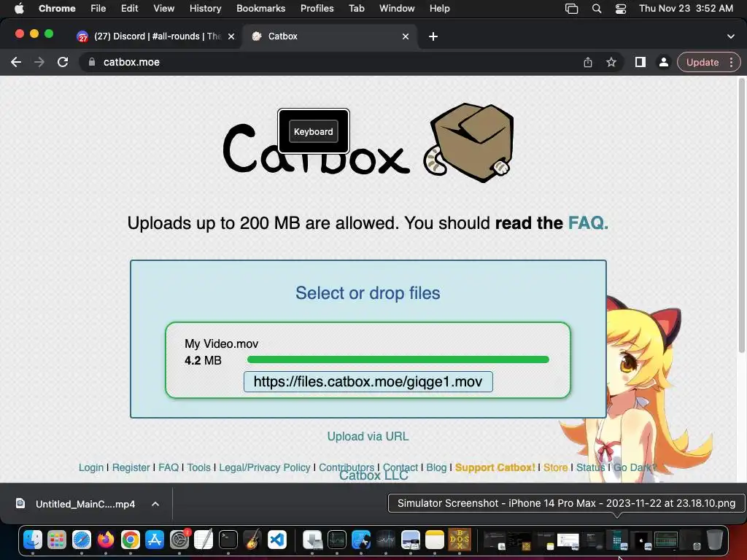The width and height of the screenshot is (747, 560).
Task: Open the Login link in footer
Action: [91, 467]
